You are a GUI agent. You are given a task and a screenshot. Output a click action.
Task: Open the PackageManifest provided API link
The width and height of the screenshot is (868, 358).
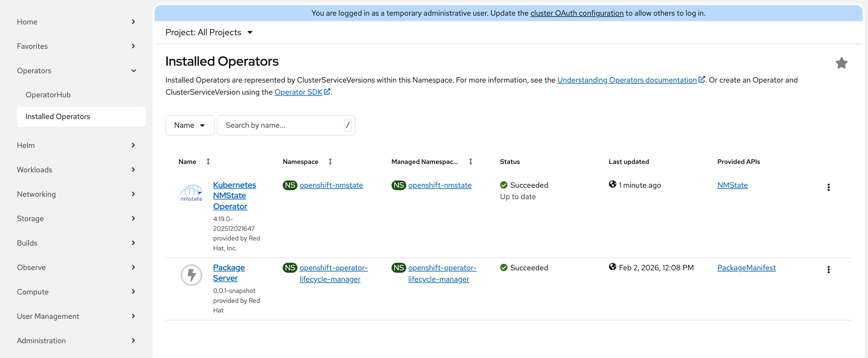746,268
